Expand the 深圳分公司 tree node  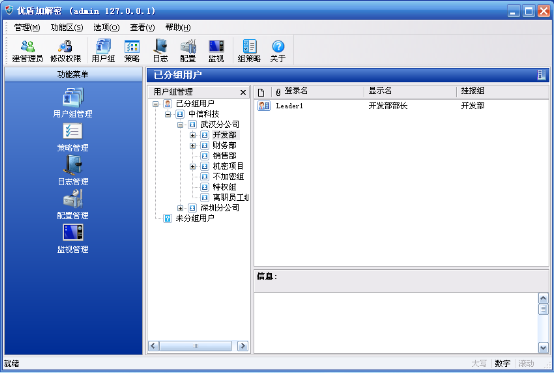pos(180,208)
